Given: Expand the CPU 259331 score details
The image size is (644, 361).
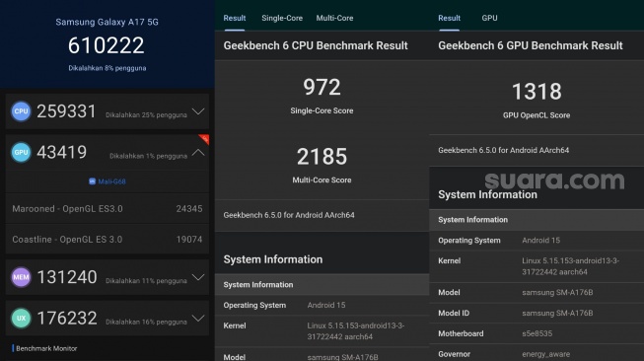Looking at the screenshot, I should (x=198, y=111).
